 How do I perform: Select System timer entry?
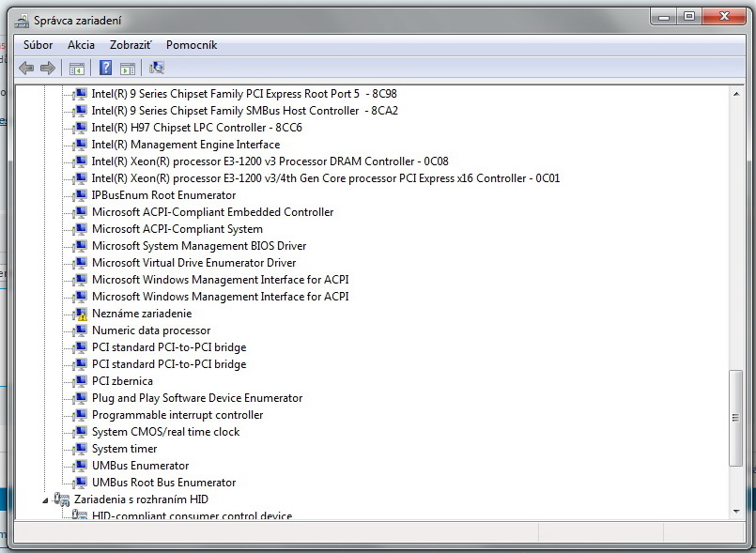pyautogui.click(x=124, y=449)
